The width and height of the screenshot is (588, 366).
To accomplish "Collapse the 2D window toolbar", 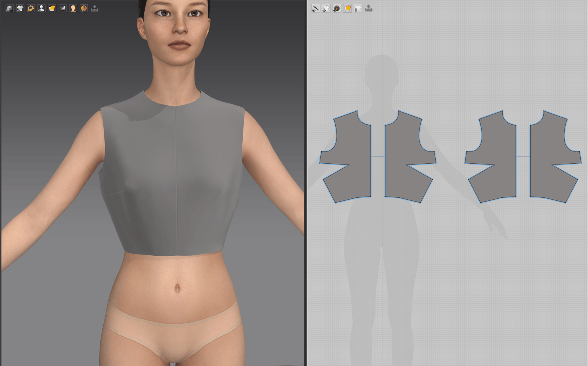I will (x=369, y=8).
